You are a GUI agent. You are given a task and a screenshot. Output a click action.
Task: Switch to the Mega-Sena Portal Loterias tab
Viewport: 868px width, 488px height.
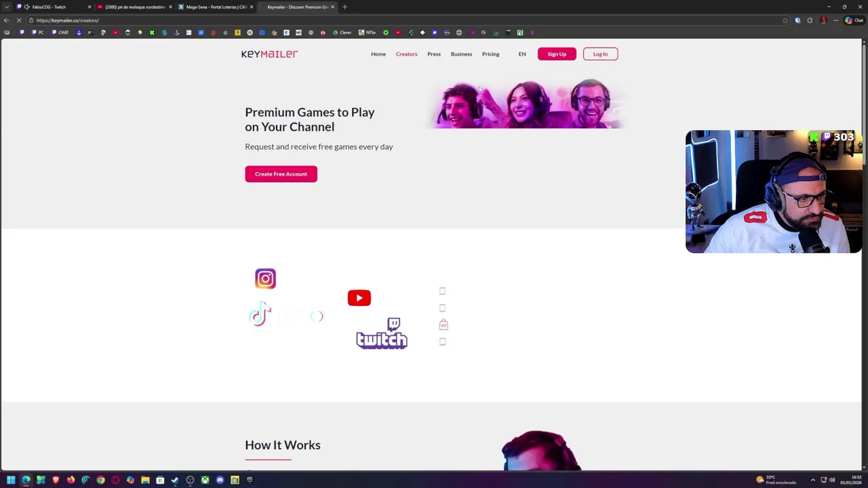point(216,7)
